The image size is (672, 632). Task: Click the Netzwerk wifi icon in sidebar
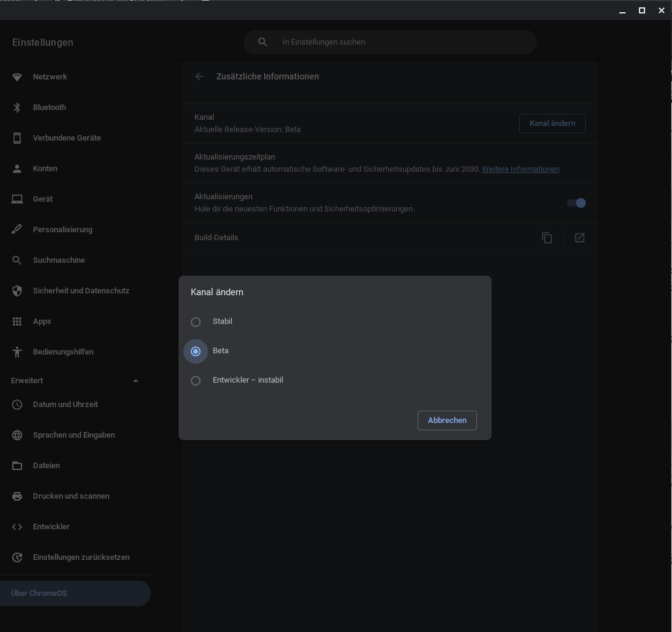pos(17,77)
